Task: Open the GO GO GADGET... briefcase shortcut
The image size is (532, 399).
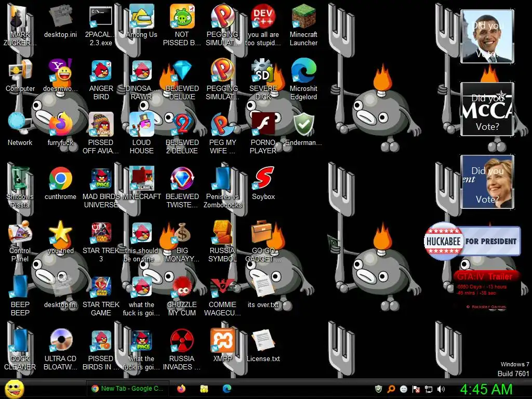Action: coord(263,241)
